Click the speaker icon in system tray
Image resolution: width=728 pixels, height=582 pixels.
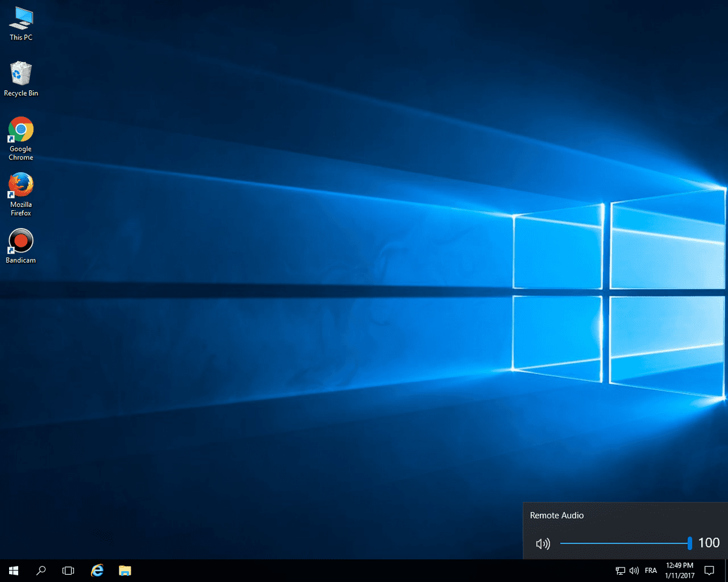pos(634,570)
